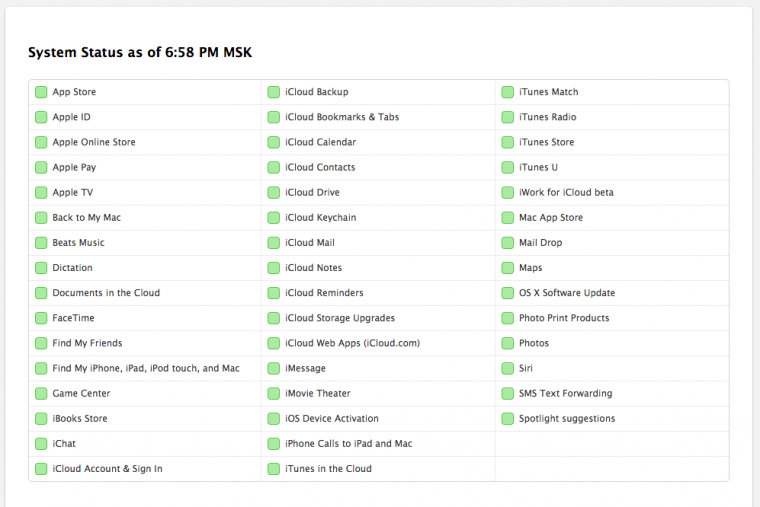Click the status square beside iTunes Store
This screenshot has width=760, height=507.
(x=507, y=143)
